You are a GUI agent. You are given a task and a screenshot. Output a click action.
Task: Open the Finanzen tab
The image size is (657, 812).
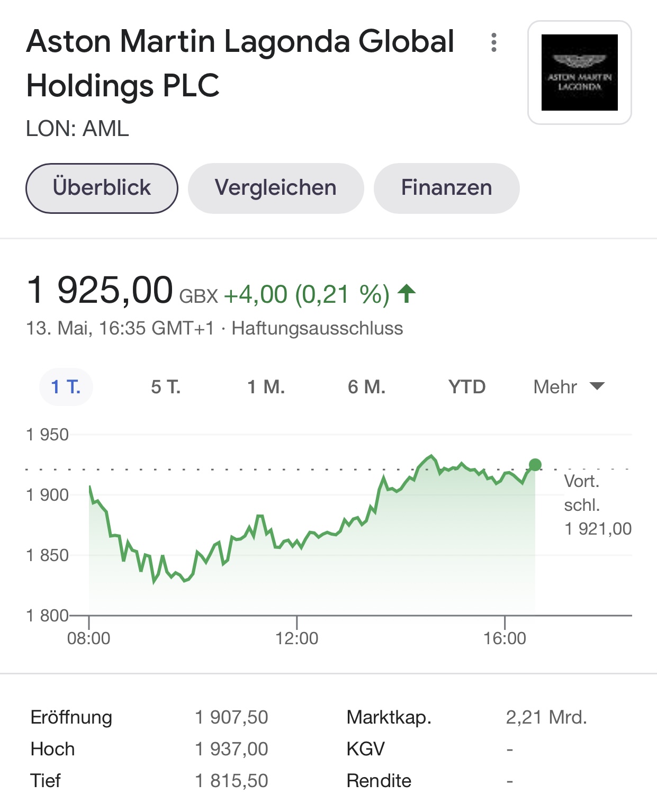click(446, 188)
